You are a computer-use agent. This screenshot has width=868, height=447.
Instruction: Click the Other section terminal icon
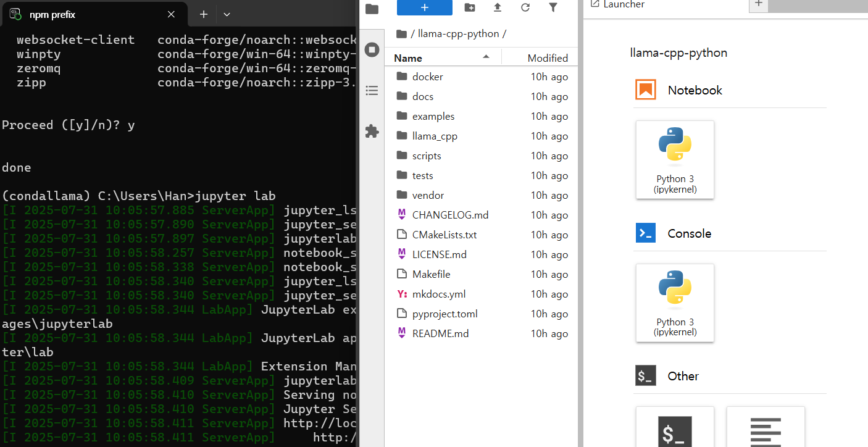[x=645, y=376]
